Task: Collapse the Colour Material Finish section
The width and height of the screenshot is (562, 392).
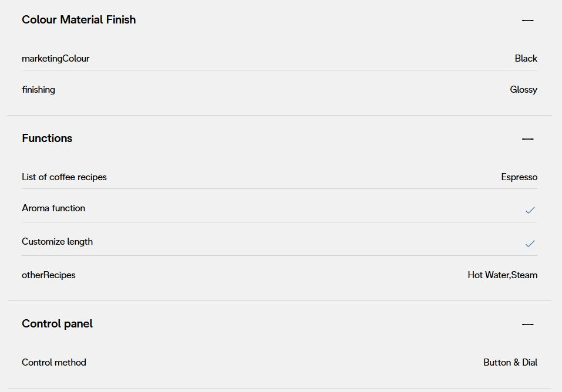Action: [527, 21]
